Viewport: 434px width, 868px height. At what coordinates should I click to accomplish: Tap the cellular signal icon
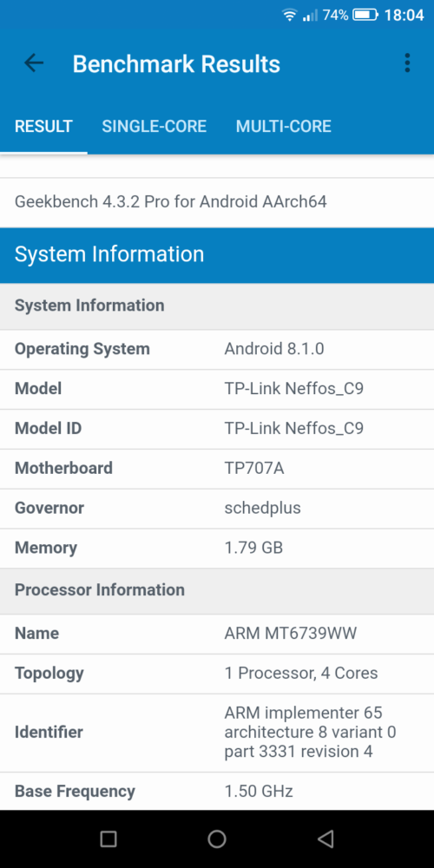[311, 15]
